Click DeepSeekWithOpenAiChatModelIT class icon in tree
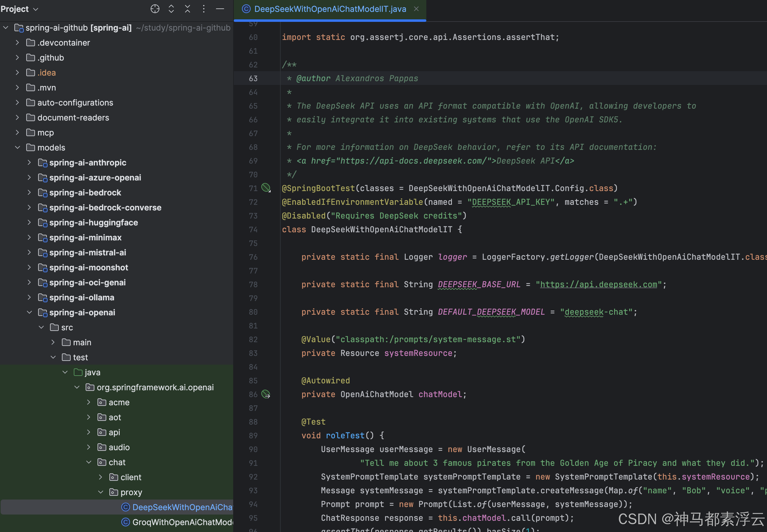 125,507
